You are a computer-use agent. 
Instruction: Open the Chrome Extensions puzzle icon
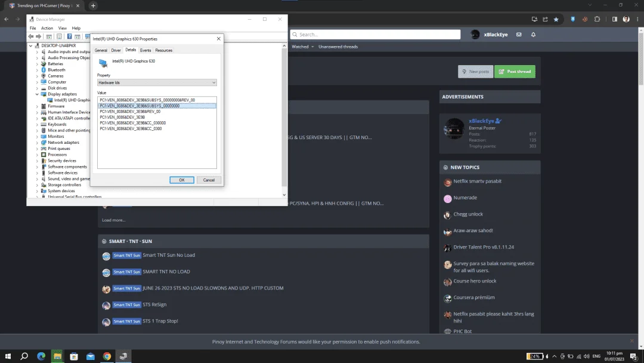[597, 19]
